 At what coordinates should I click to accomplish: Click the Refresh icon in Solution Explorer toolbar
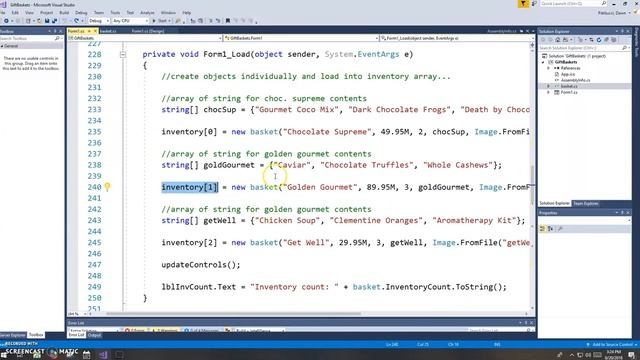(x=599, y=40)
